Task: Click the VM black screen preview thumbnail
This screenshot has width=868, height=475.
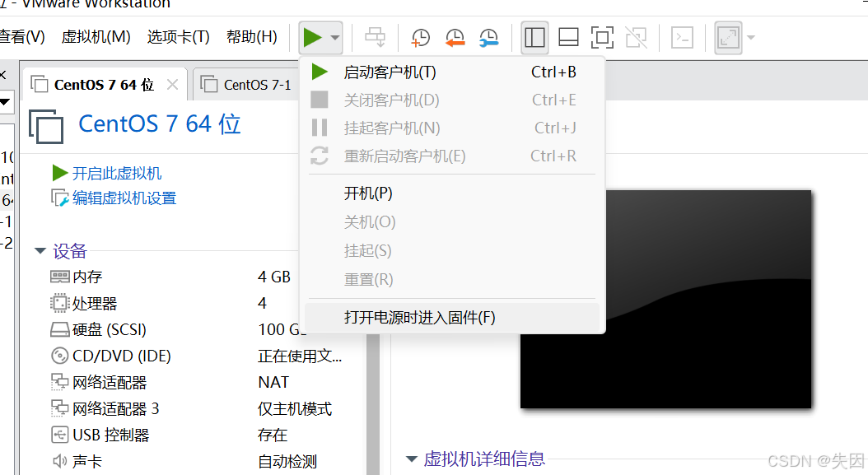Action: click(665, 299)
